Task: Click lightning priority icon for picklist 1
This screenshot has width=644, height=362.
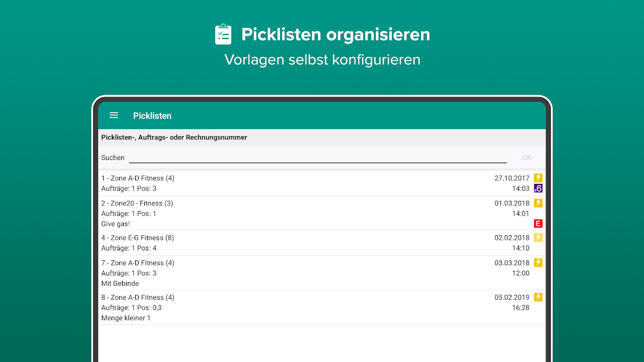Action: (x=538, y=178)
